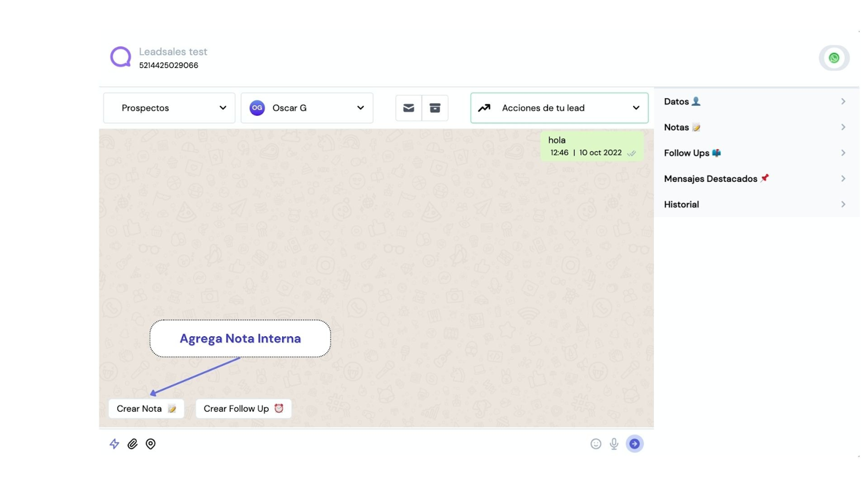Click the Crear Follow Up button
The height and width of the screenshot is (488, 868).
tap(244, 408)
